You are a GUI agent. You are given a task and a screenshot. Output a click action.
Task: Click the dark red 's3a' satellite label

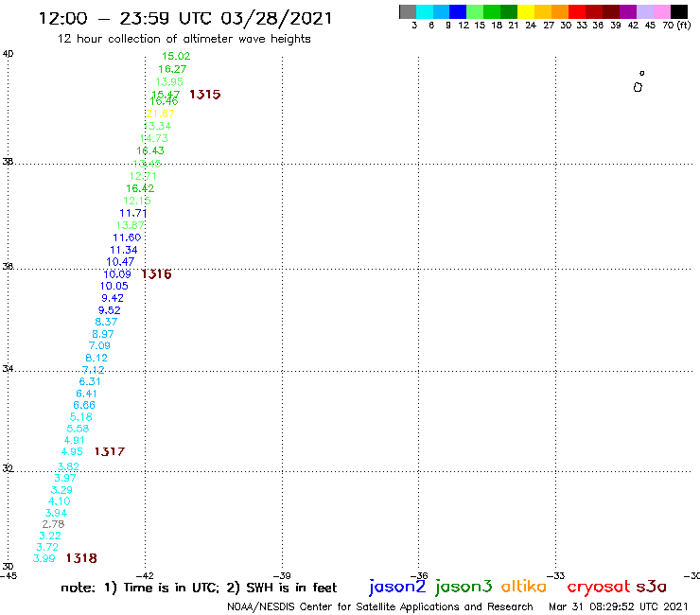tap(651, 587)
